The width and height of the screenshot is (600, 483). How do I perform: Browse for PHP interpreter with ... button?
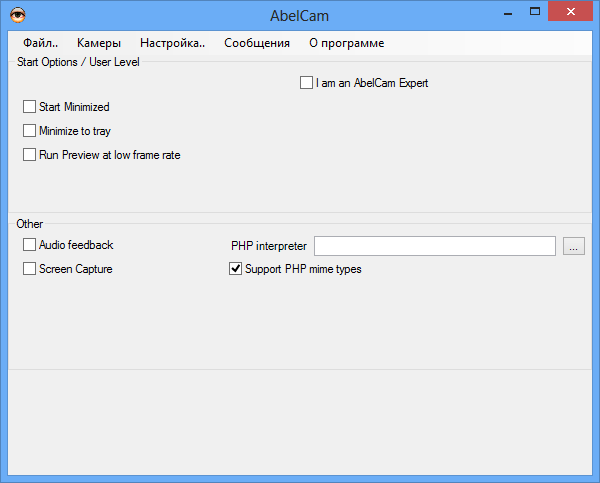573,246
